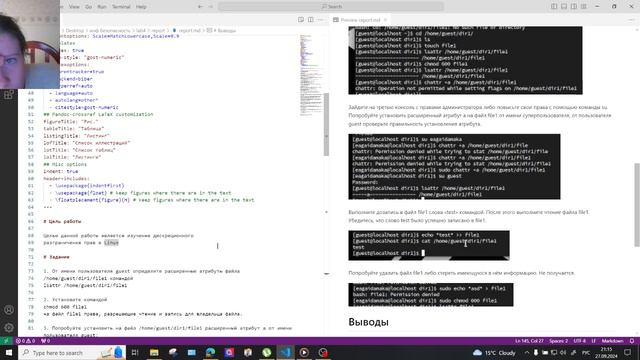
Task: Toggle secondary side bar layout icon
Action: 573,7
